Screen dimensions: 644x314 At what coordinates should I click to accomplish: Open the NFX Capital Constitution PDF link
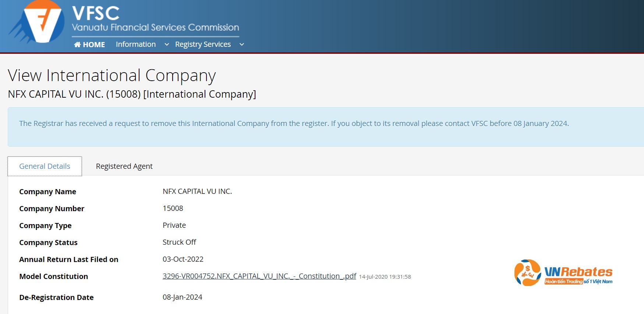coord(259,276)
